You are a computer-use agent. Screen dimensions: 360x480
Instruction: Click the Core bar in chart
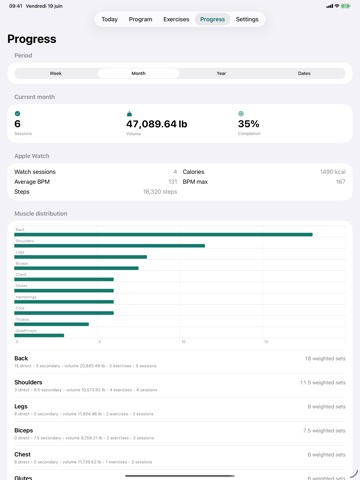coord(64,313)
